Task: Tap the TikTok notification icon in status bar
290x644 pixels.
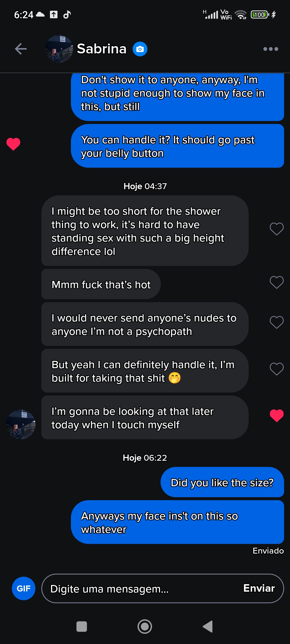Action: (67, 14)
